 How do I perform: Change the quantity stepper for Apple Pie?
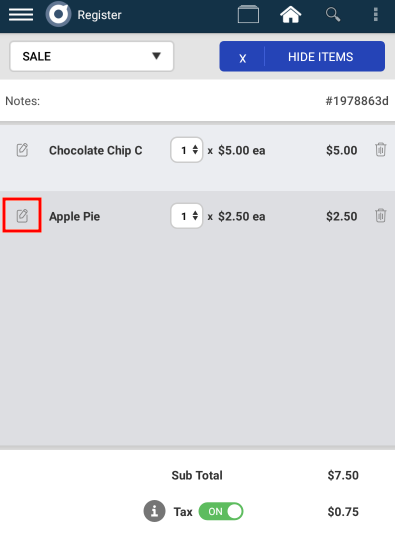tap(187, 216)
